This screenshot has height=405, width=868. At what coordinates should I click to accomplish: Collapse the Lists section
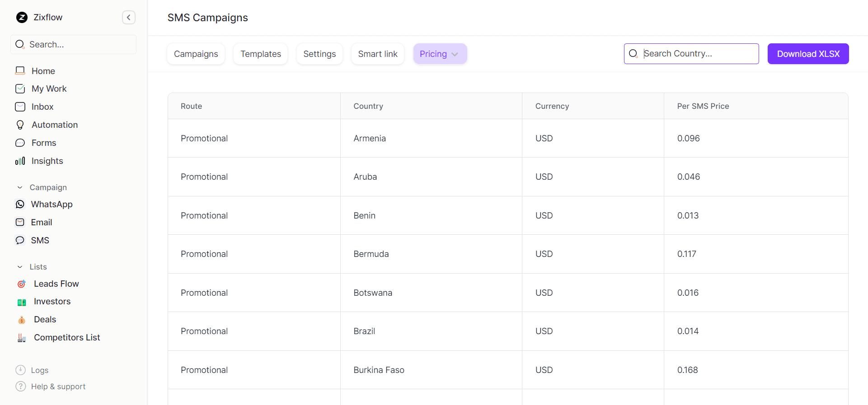coord(20,267)
